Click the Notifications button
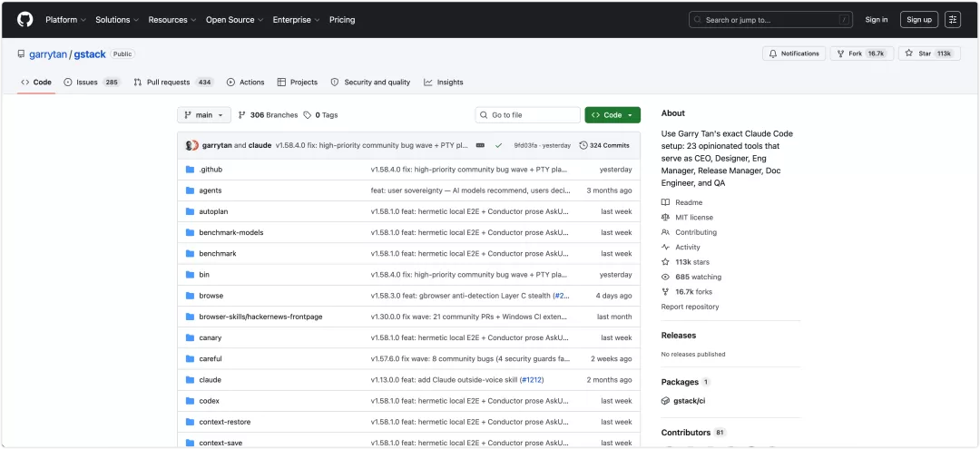The image size is (980, 449). pos(794,54)
